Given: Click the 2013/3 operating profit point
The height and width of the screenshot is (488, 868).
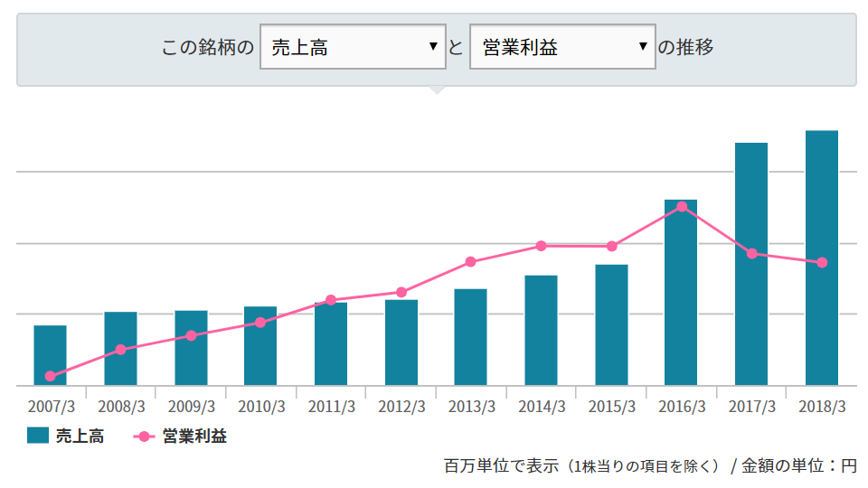Looking at the screenshot, I should (x=470, y=262).
